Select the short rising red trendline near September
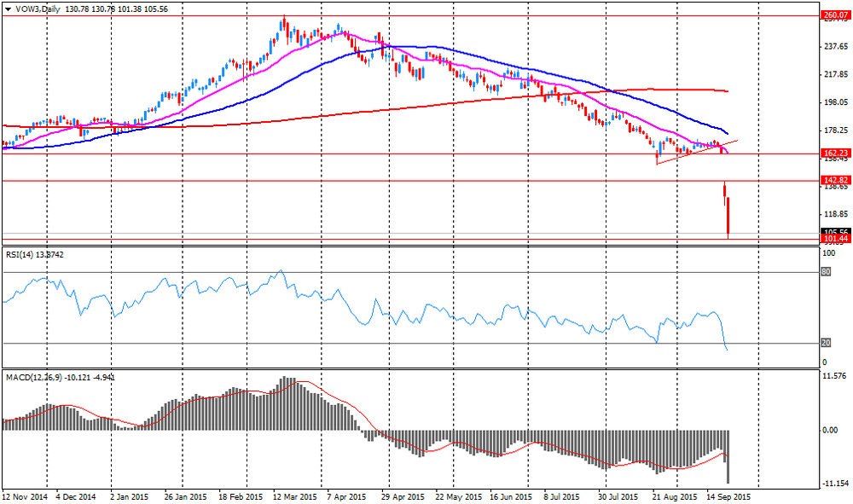This screenshot has height=504, width=853. [x=698, y=152]
